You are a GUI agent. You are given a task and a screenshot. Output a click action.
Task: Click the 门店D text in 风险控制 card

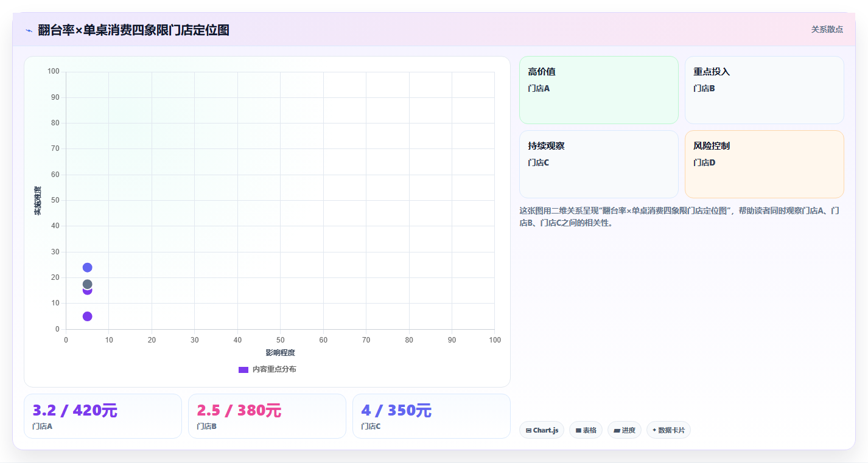(704, 162)
